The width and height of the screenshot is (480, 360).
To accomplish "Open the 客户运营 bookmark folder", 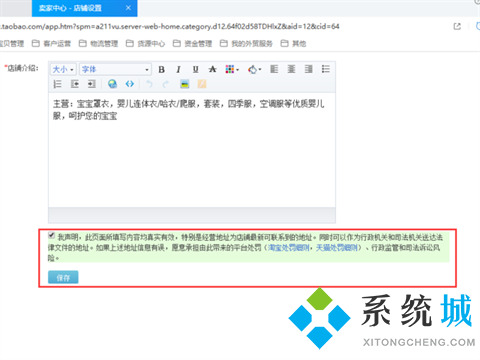I will coord(52,43).
